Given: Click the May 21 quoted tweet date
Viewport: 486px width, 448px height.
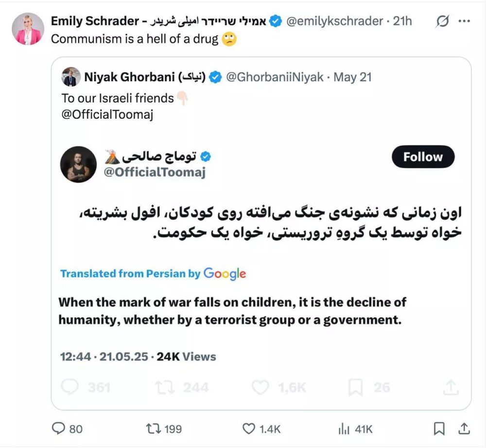Looking at the screenshot, I should [352, 77].
